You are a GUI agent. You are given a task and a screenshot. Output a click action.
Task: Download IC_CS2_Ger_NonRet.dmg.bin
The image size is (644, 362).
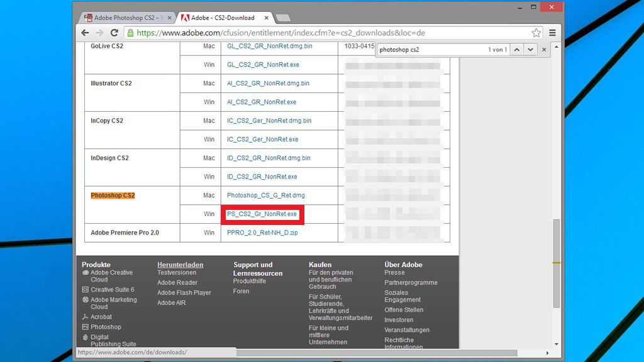pyautogui.click(x=269, y=121)
